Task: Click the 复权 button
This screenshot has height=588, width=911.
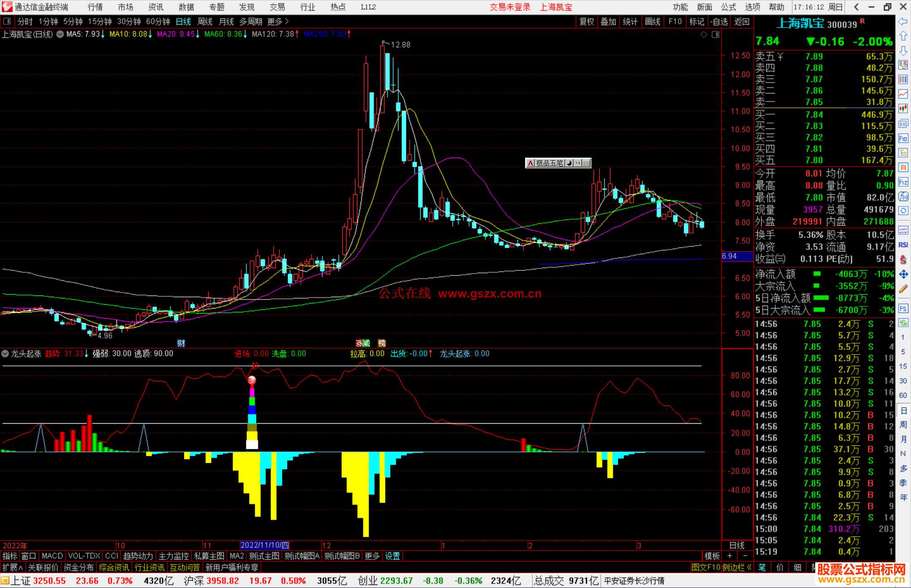Action: [x=586, y=21]
